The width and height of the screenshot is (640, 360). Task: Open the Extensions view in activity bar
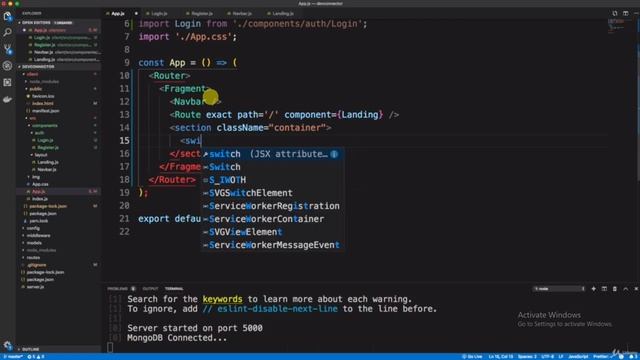pos(7,82)
